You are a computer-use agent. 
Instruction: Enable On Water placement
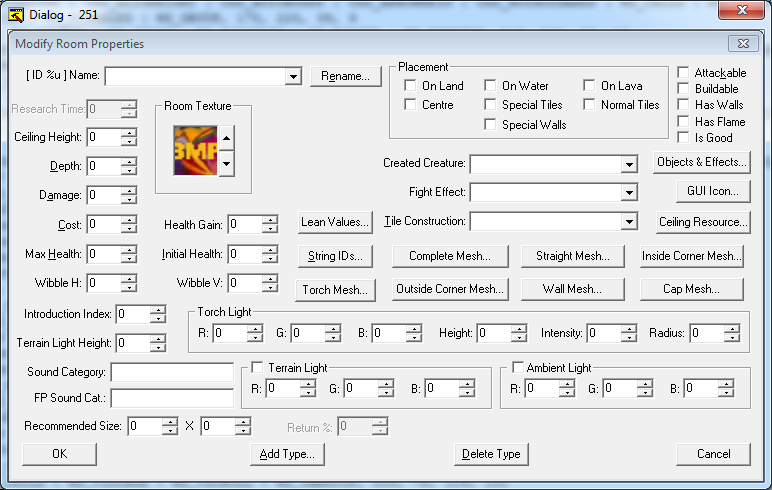(x=490, y=85)
